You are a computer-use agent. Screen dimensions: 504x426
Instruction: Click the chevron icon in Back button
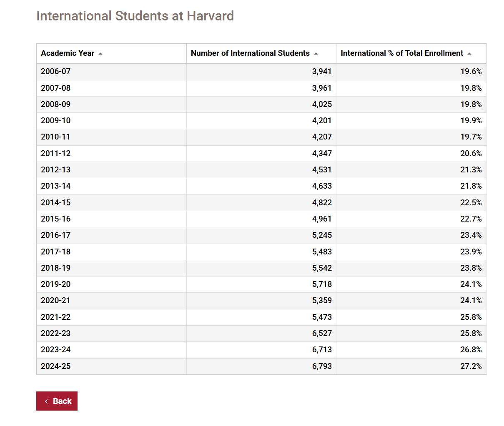point(46,401)
